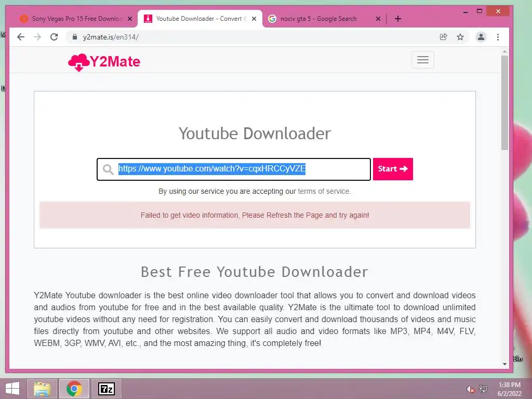Click the scrollbar up arrow
The height and width of the screenshot is (399, 532).
(x=504, y=52)
